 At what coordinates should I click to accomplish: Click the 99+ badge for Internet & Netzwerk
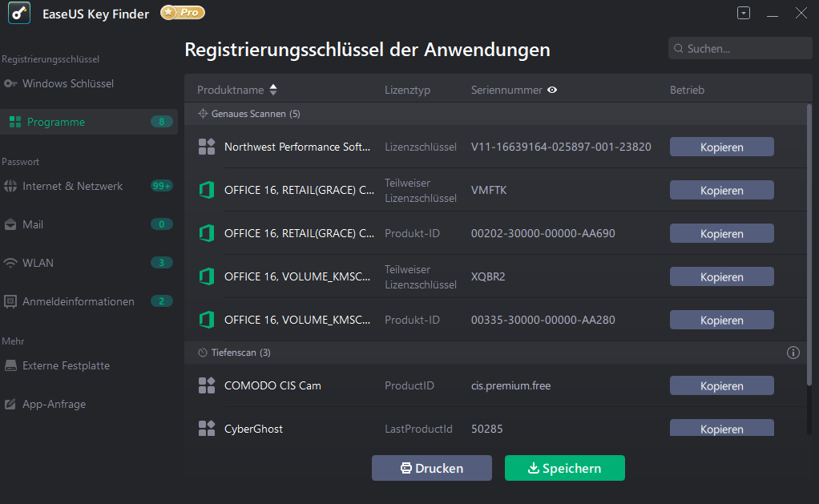[x=161, y=186]
